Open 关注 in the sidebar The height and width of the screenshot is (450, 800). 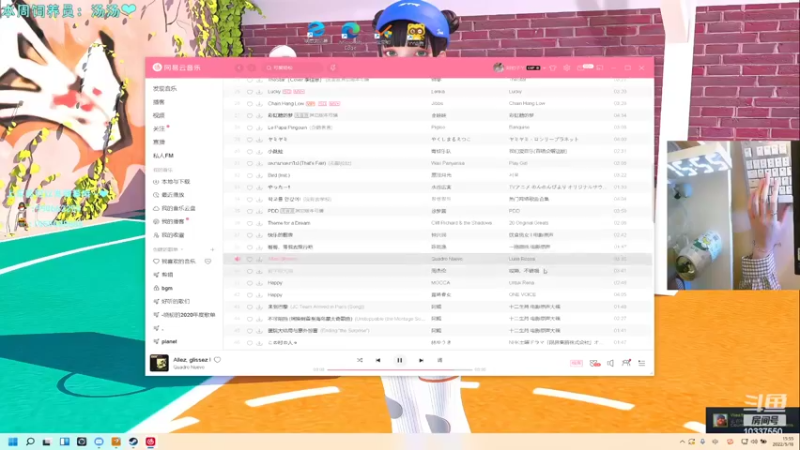click(159, 129)
